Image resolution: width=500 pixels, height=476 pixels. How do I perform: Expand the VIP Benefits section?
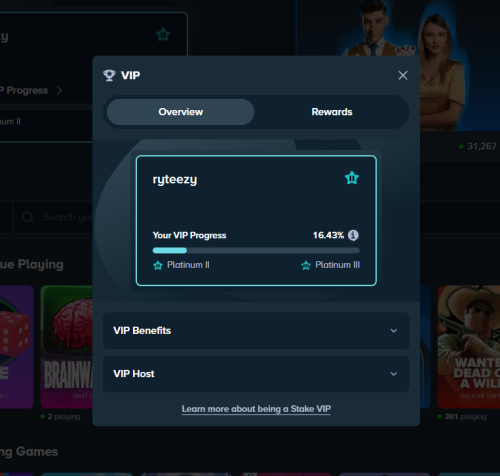pos(256,331)
